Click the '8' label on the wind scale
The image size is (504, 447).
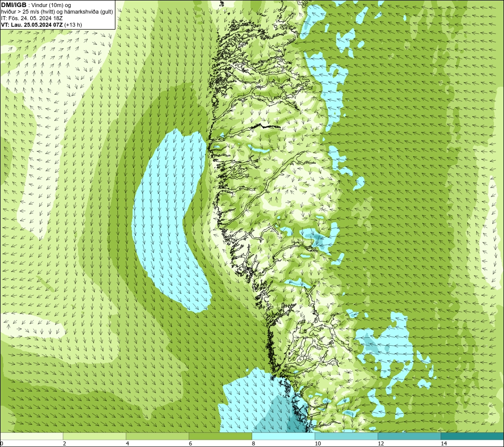[254, 443]
